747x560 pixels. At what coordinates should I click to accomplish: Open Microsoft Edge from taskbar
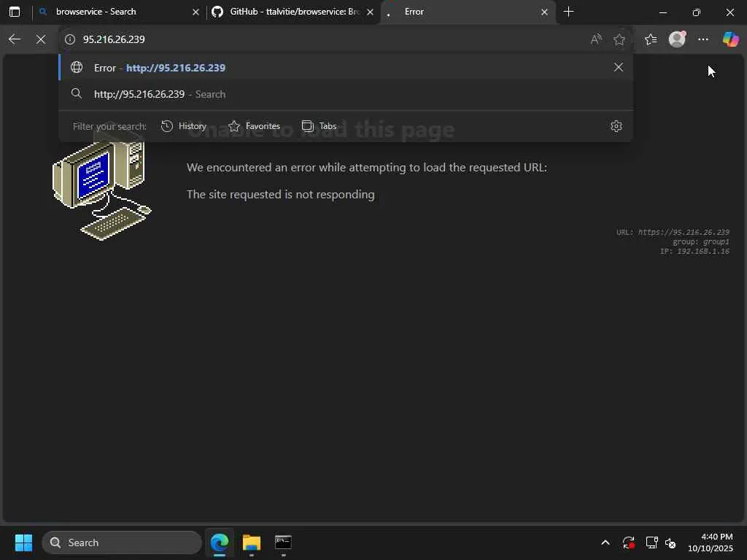coord(220,542)
